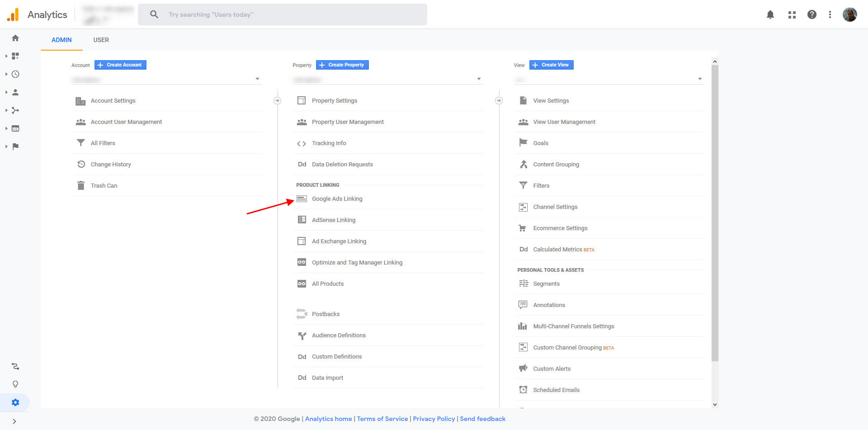The image size is (868, 430).
Task: Open Customization dashboards icon in sidebar
Action: [x=15, y=56]
